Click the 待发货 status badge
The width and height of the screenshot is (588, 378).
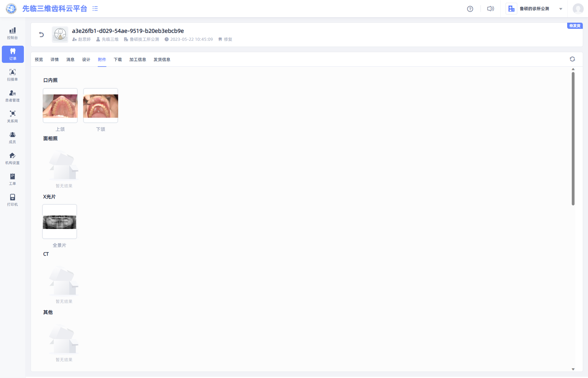pos(575,26)
